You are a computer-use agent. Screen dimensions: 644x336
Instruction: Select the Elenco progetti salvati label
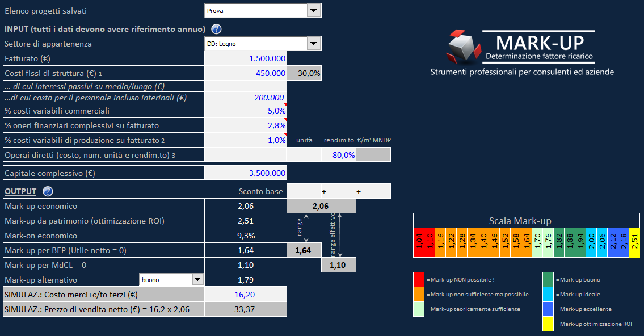pyautogui.click(x=45, y=11)
